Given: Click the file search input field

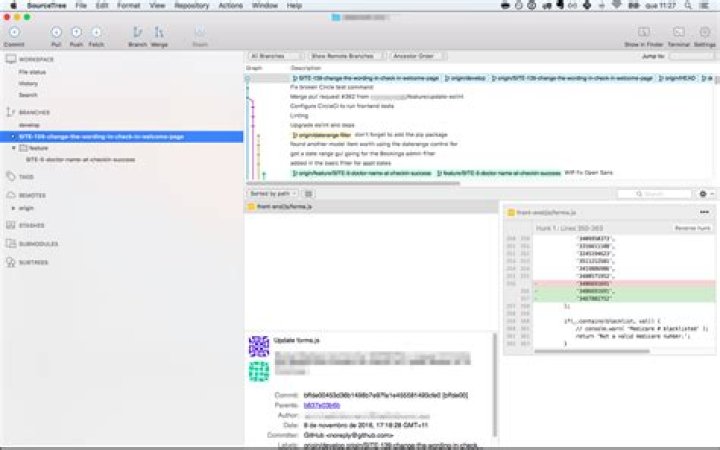Looking at the screenshot, I should 654,194.
